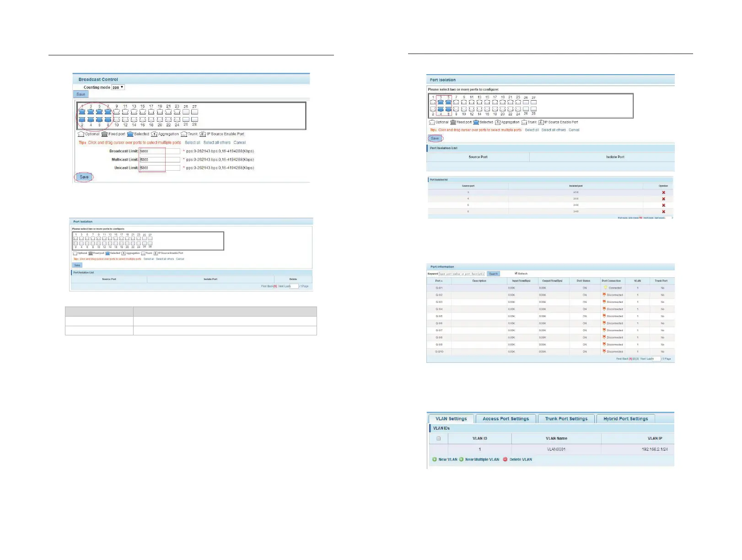Click Save in the large Port Isolation panel
Screen dimensions: 742x560
[435, 138]
